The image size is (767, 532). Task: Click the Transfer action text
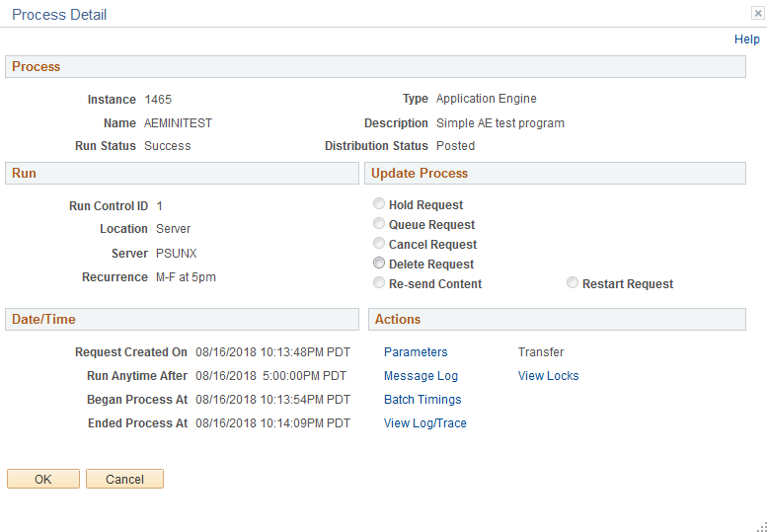[x=541, y=352]
